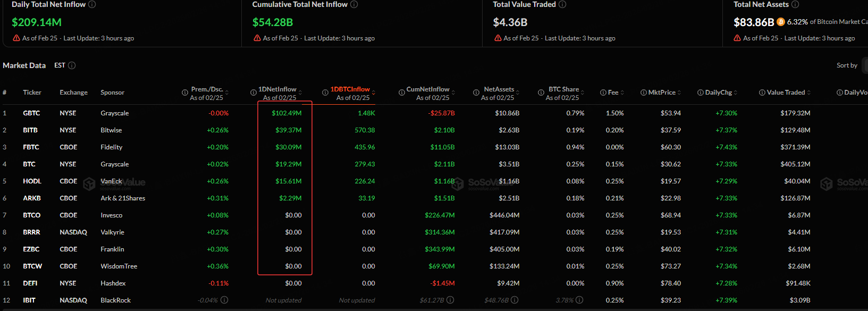Click info icon beside IBIT $48.76B assets
Viewport: 868px width, 311px height.
click(515, 300)
